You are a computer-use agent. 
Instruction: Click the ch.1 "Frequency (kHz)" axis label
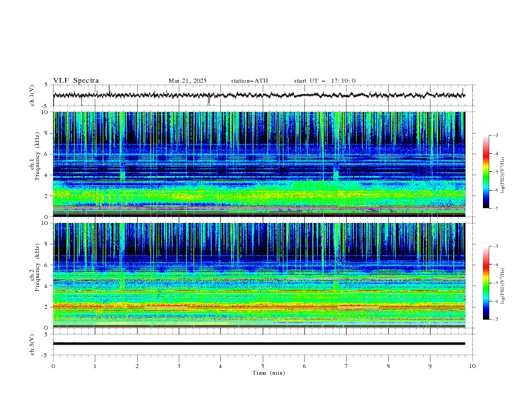pos(37,156)
